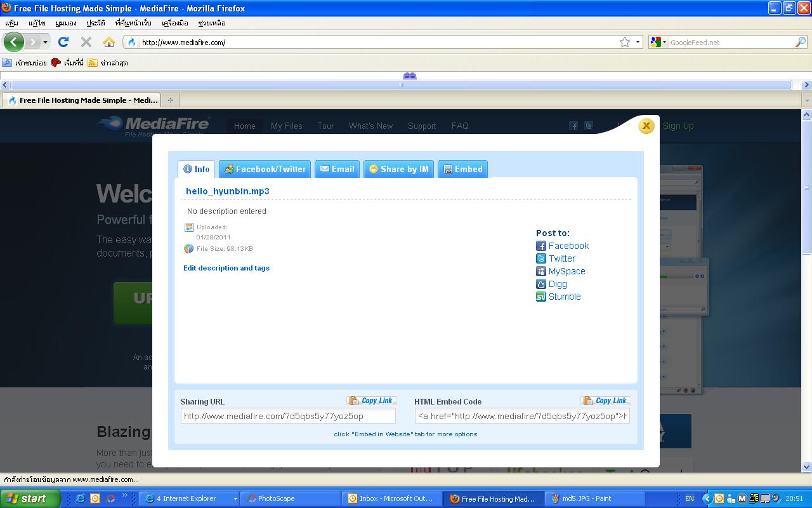Switch to the Embed tab

click(462, 169)
